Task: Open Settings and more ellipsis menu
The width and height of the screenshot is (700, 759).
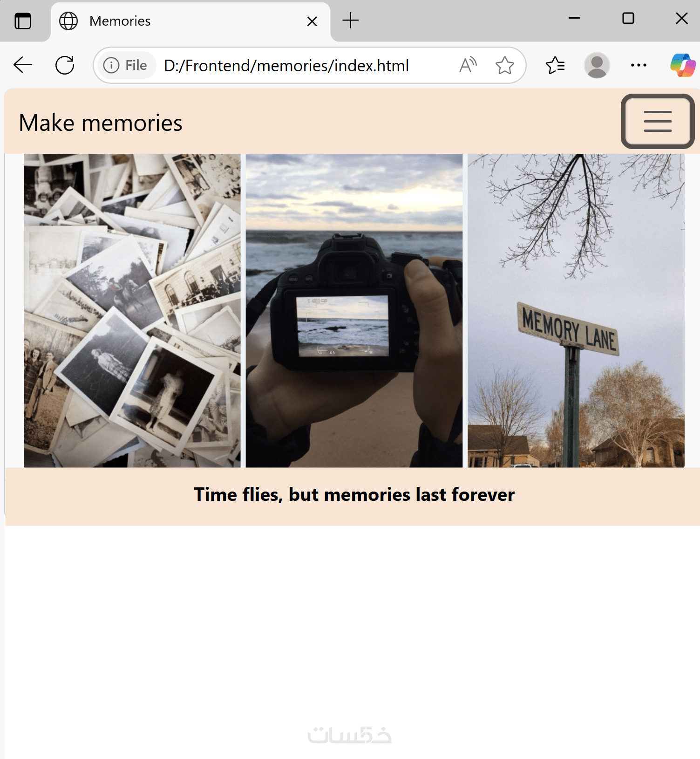Action: (639, 65)
